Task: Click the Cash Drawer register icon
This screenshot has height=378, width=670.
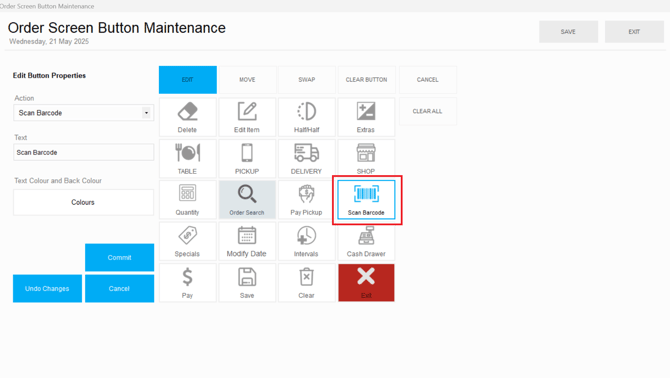Action: 366,241
